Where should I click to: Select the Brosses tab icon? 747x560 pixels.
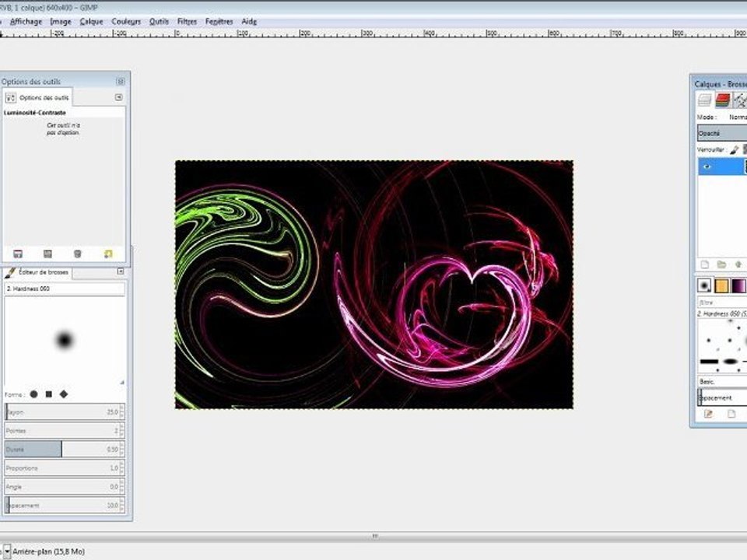point(704,285)
